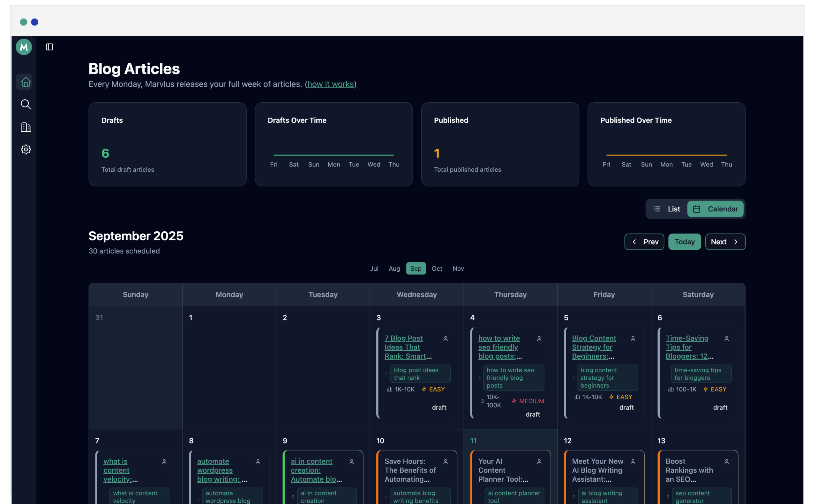Select the Aug month tab

coord(394,268)
